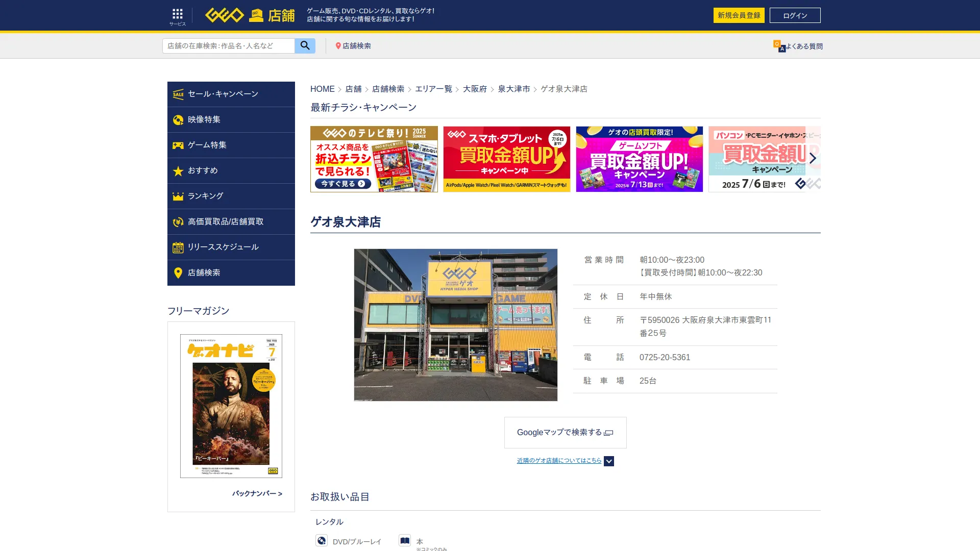Viewport: 980px width, 551px height.
Task: Click the external window icon on Google map button
Action: pos(608,433)
